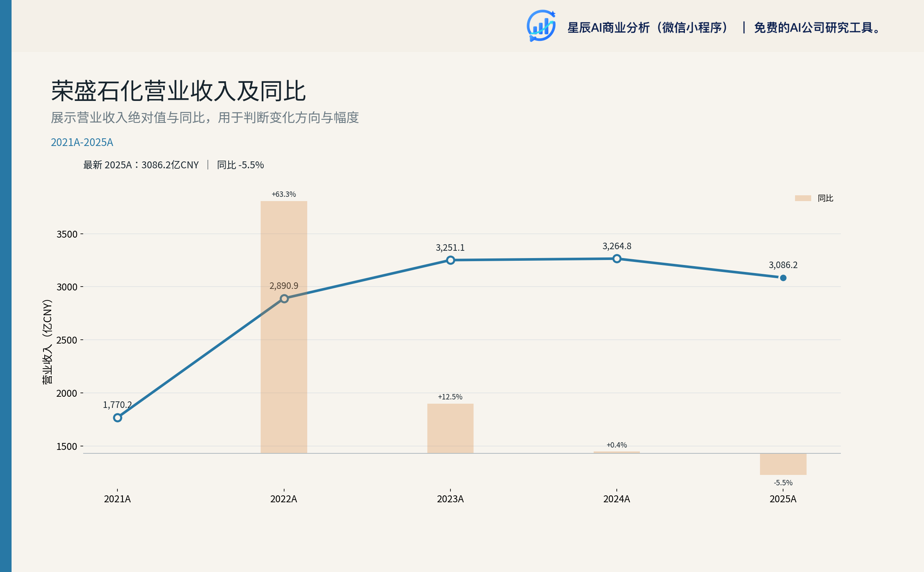The height and width of the screenshot is (572, 924).
Task: Click the 同比 -5.5% summary text
Action: pos(241,165)
